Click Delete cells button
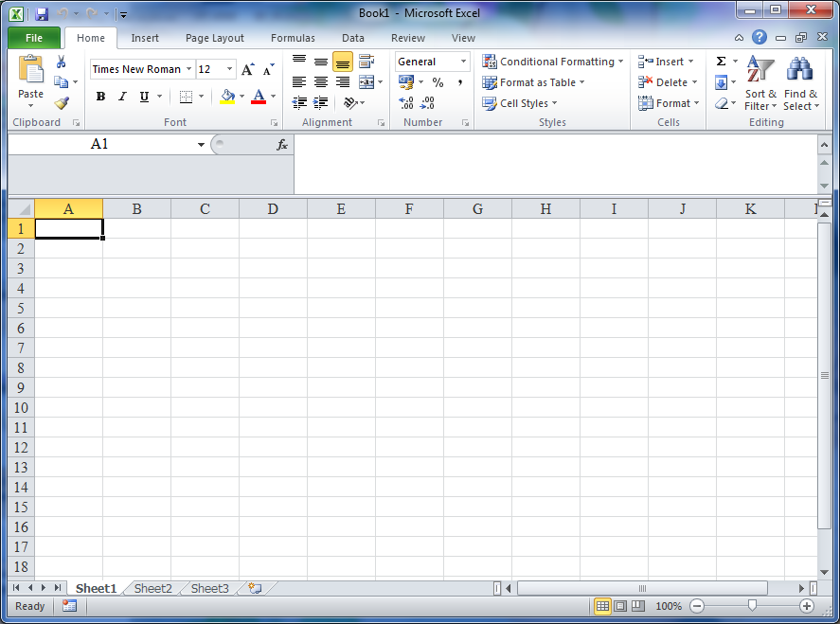Image resolution: width=840 pixels, height=624 pixels. [x=668, y=82]
